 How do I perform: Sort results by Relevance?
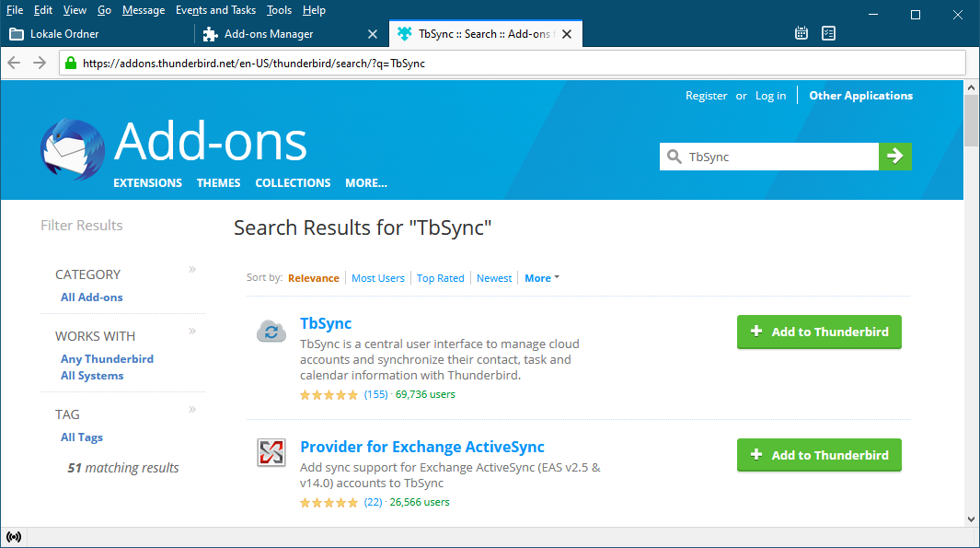314,278
